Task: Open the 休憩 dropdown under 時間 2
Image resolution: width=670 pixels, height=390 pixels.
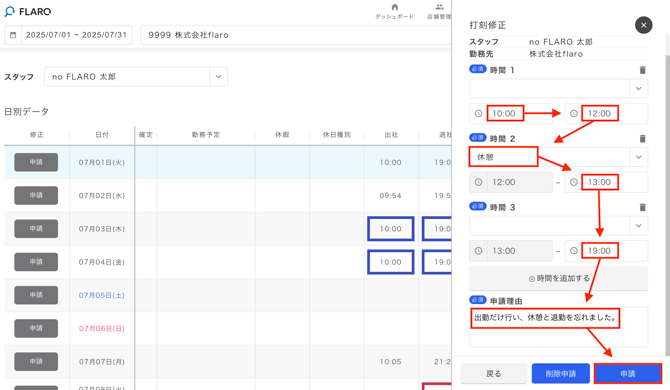Action: pos(558,157)
